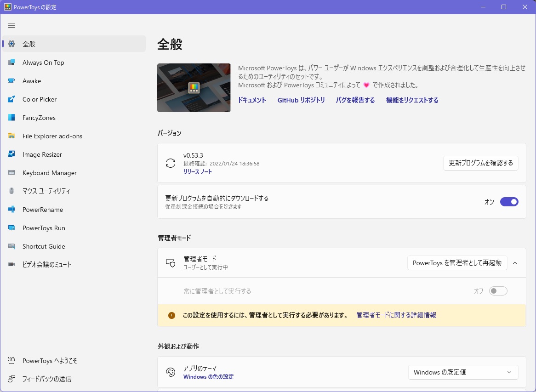
Task: Click the feedback submission icon
Action: coord(11,379)
